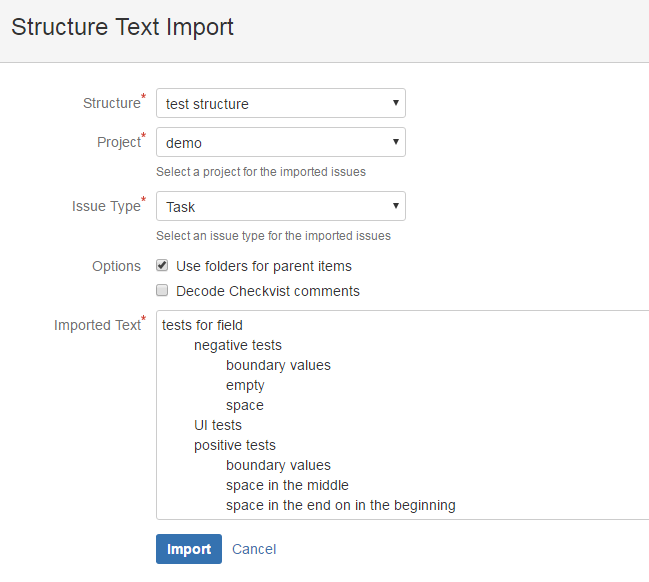Viewport: 649px width, 582px height.
Task: Click the Project field label
Action: 118,142
